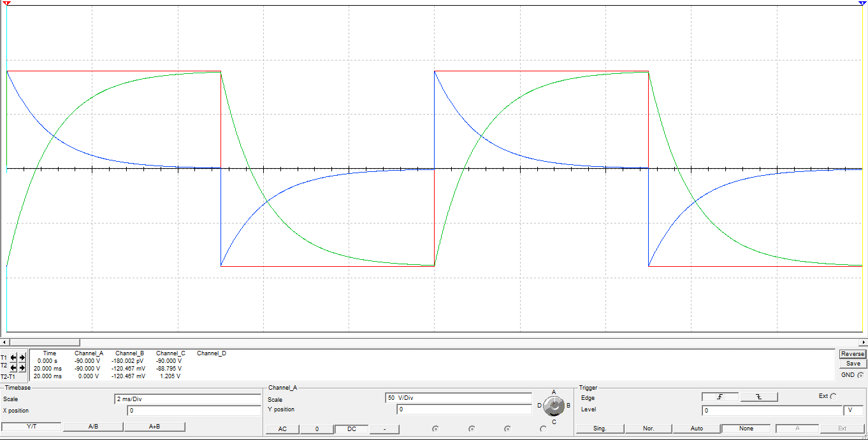Set Channel_A coupling to 0
The height and width of the screenshot is (440, 868).
[317, 429]
